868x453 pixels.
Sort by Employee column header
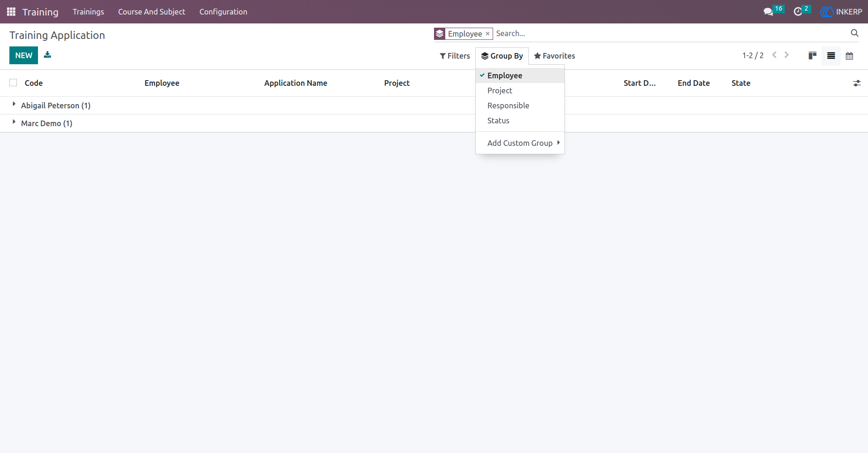point(162,83)
